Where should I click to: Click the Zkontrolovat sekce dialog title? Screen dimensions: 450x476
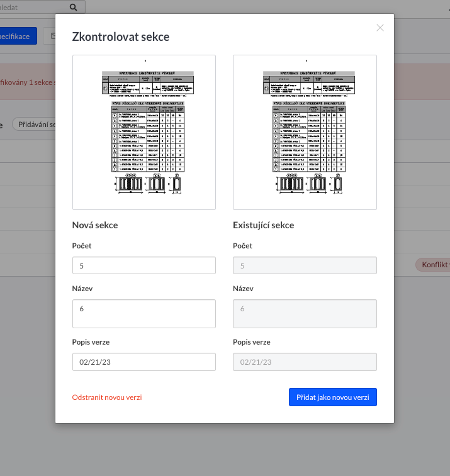pos(120,37)
